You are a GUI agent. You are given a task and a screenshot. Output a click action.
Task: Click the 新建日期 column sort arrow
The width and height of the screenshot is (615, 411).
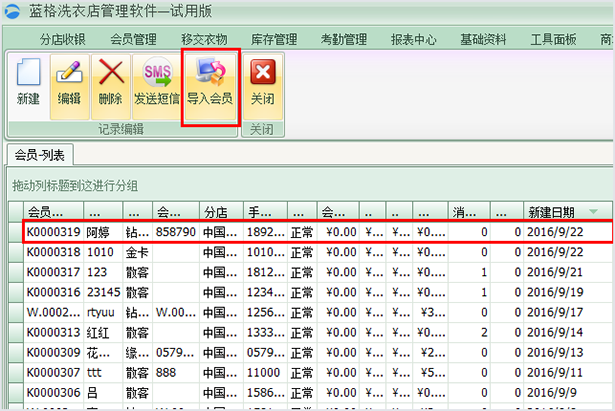[593, 212]
